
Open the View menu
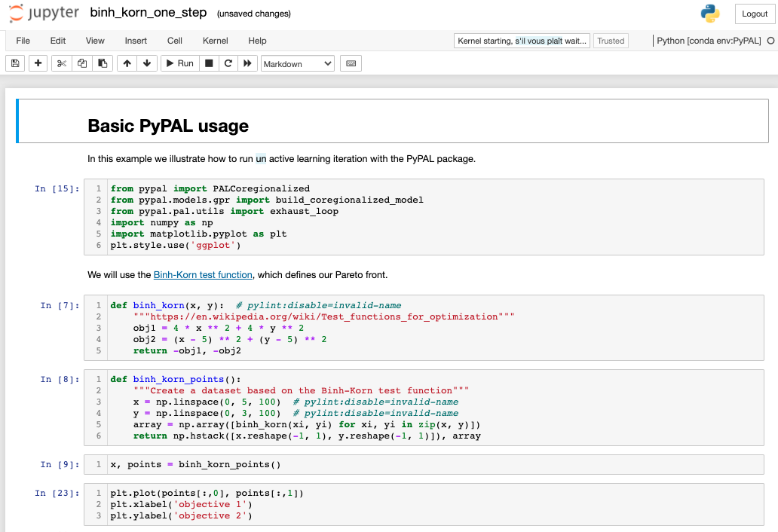coord(95,41)
